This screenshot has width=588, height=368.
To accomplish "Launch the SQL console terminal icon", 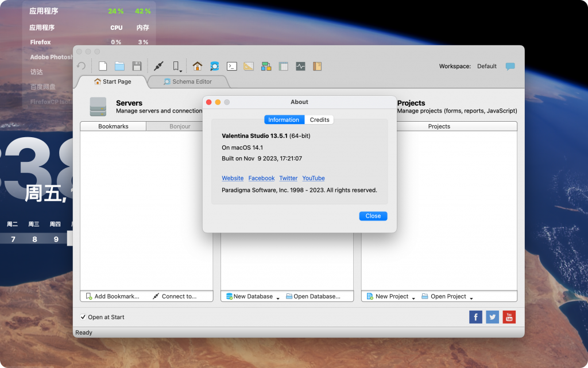I will [x=231, y=65].
